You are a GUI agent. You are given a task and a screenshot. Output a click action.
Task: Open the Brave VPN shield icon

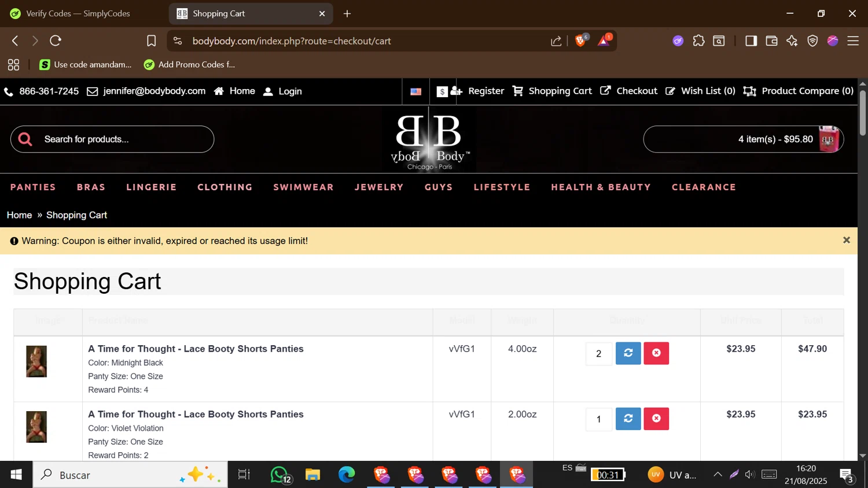[813, 41]
